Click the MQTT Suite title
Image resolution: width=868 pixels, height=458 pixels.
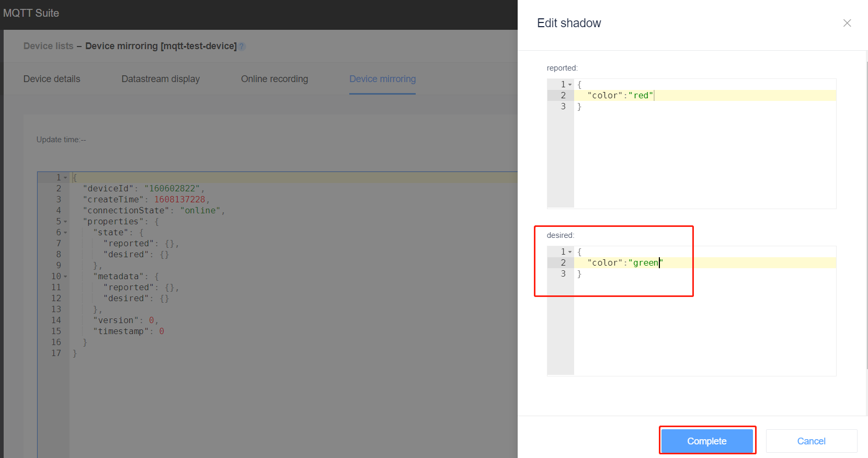pos(31,13)
